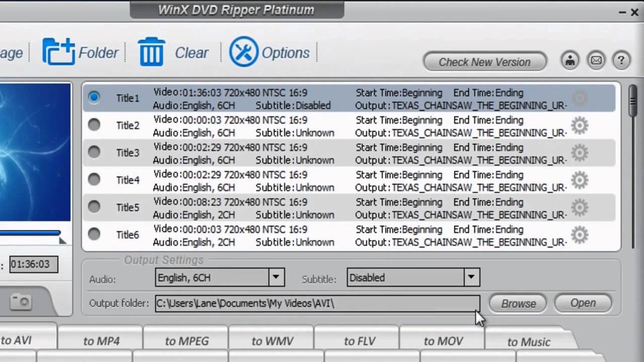The width and height of the screenshot is (644, 362).
Task: Click the DVD preview thumbnail
Action: [x=35, y=152]
